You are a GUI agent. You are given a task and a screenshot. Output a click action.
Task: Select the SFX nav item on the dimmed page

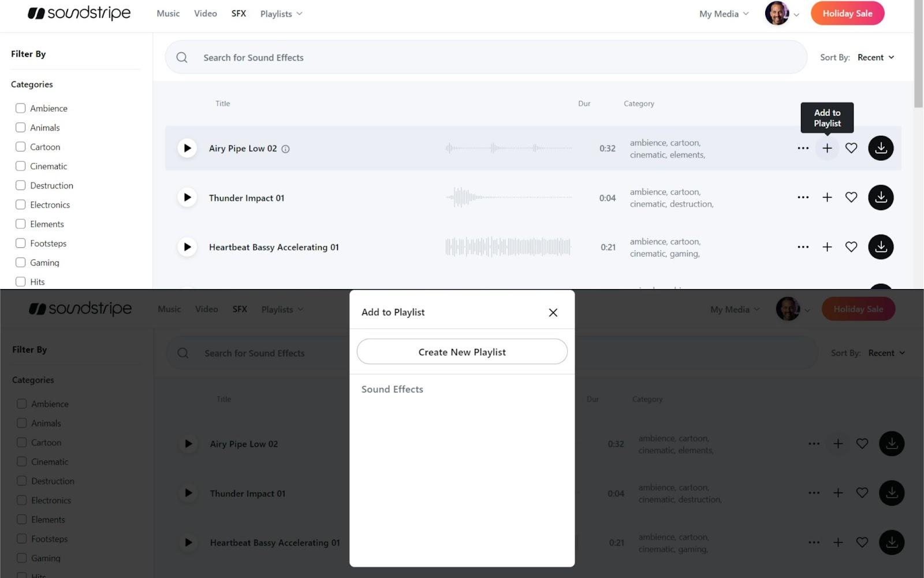click(240, 309)
